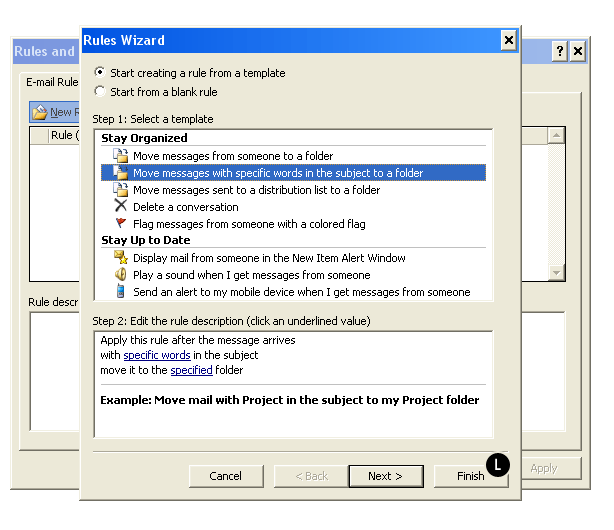
Task: Click Finish to complete the rule
Action: 470,476
